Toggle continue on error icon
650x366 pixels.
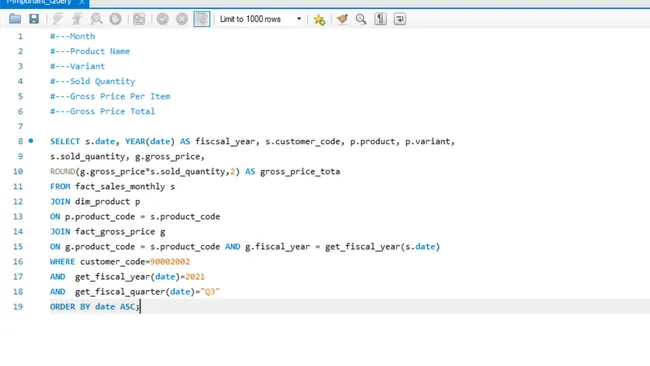click(139, 19)
